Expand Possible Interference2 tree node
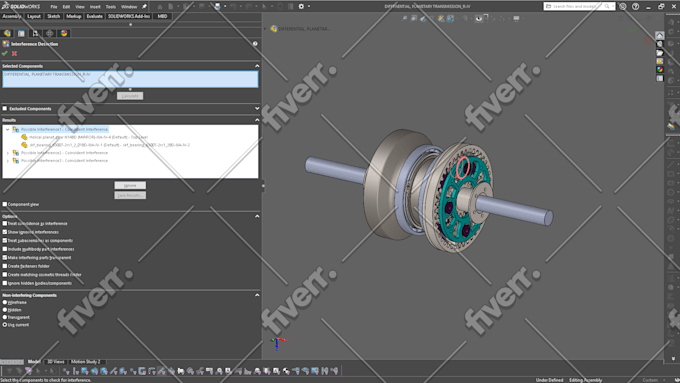 [7, 153]
